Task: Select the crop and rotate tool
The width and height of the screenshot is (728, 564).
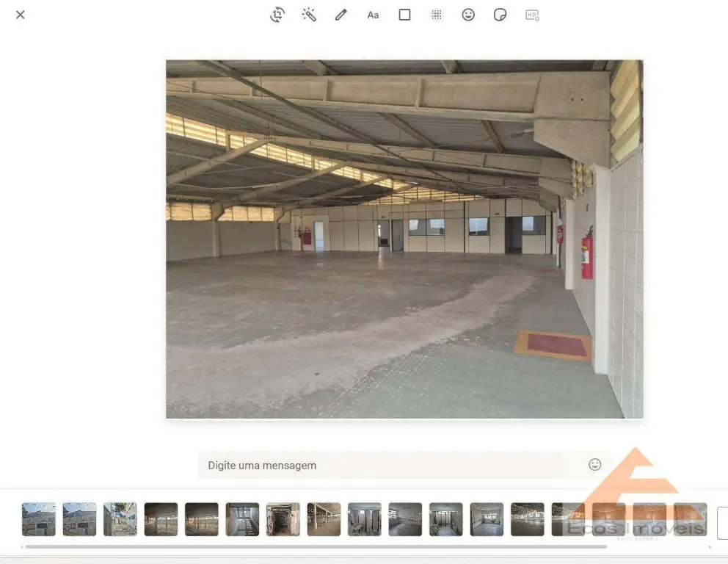Action: point(277,15)
